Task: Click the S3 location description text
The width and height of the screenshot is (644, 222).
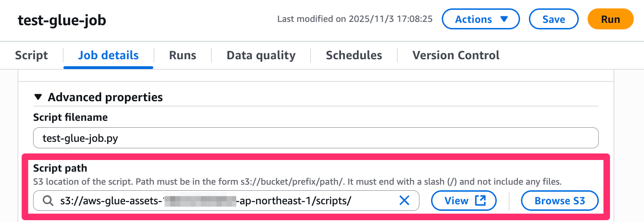Action: (298, 181)
